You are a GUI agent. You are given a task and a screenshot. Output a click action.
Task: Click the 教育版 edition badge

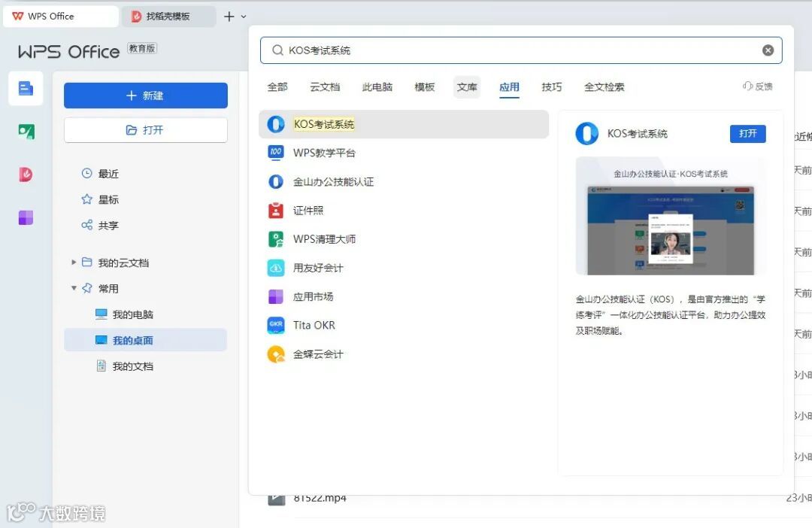[x=142, y=48]
